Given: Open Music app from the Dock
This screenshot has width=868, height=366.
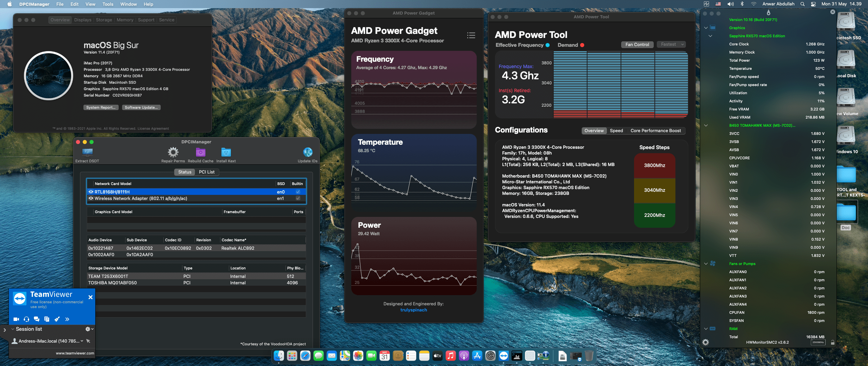Looking at the screenshot, I should [x=451, y=355].
